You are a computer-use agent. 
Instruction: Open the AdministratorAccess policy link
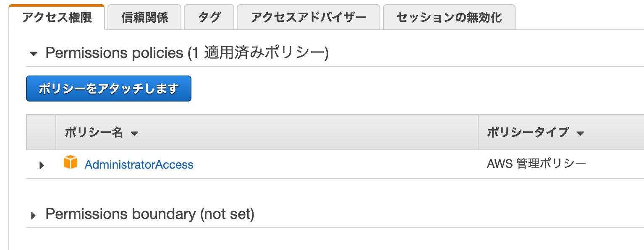pos(139,165)
